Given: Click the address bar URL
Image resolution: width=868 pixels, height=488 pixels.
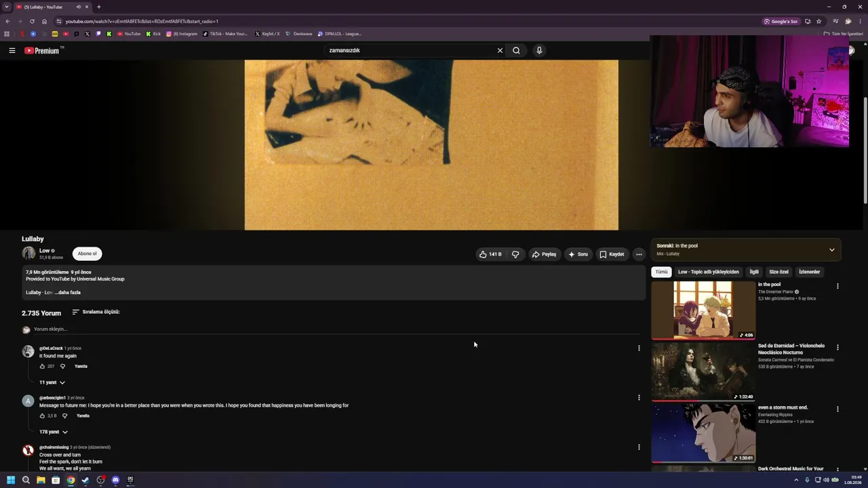Looking at the screenshot, I should [x=142, y=21].
